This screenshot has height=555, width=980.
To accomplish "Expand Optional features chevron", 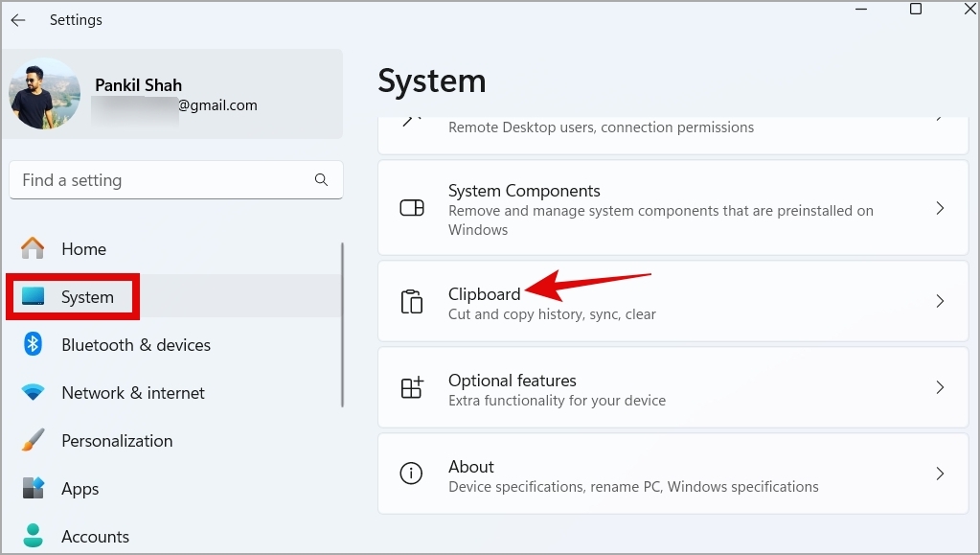I will point(940,388).
